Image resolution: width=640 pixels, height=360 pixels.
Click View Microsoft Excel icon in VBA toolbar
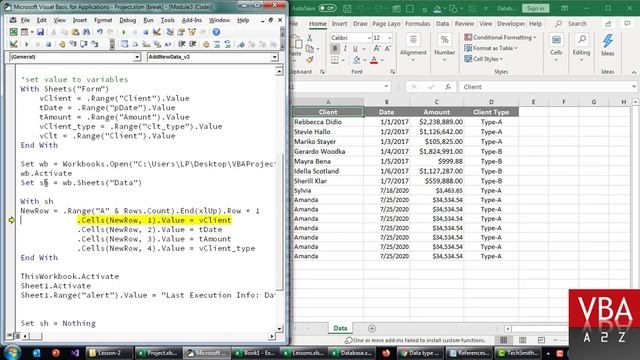13,32
